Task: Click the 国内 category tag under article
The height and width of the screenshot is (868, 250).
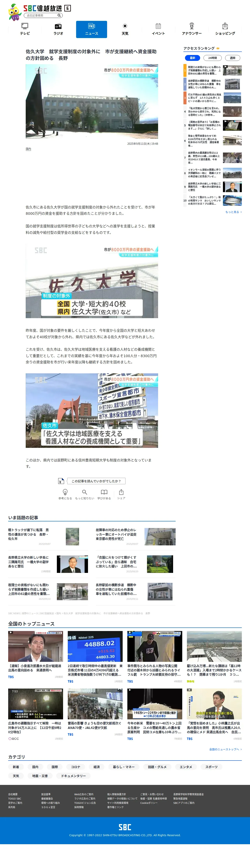Action: (x=28, y=149)
